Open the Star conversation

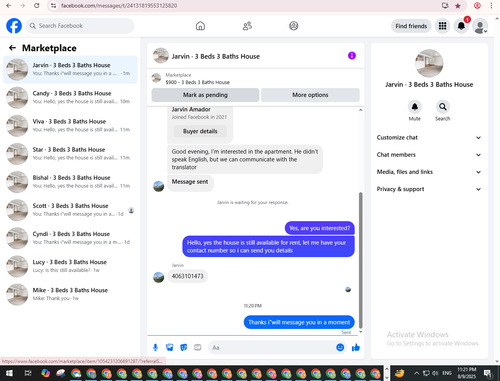click(x=70, y=154)
